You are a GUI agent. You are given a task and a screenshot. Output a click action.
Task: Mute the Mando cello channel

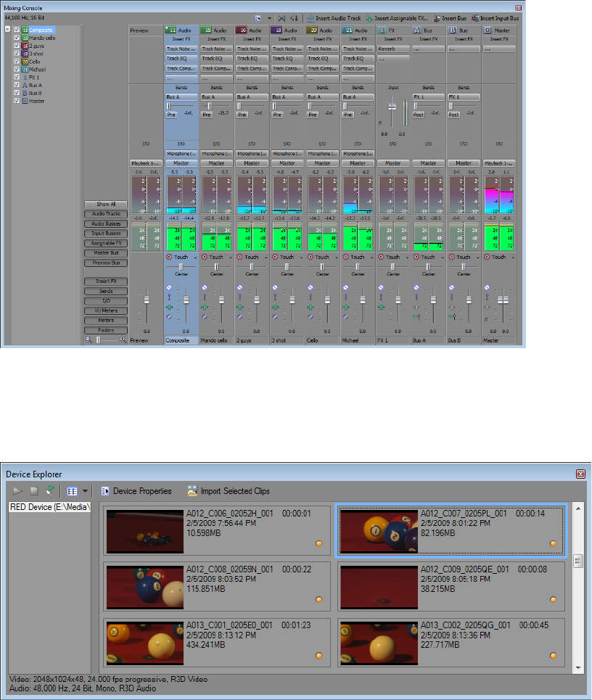pos(205,288)
